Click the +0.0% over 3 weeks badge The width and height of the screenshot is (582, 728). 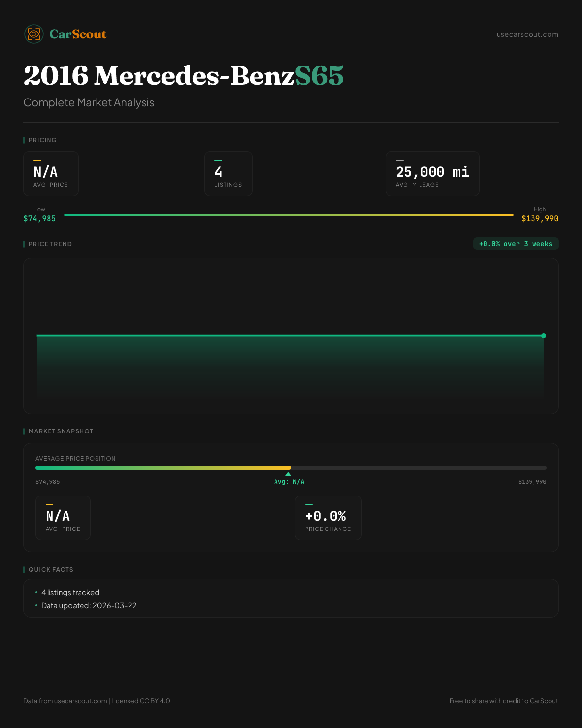516,244
